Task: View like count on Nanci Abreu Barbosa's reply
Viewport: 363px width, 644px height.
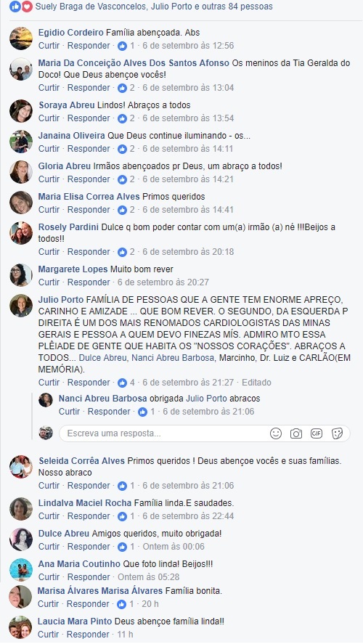Action: [x=147, y=412]
